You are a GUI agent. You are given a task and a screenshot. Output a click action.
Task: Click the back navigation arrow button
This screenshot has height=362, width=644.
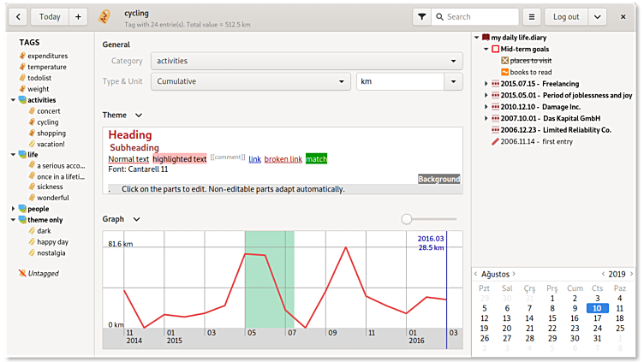[20, 16]
